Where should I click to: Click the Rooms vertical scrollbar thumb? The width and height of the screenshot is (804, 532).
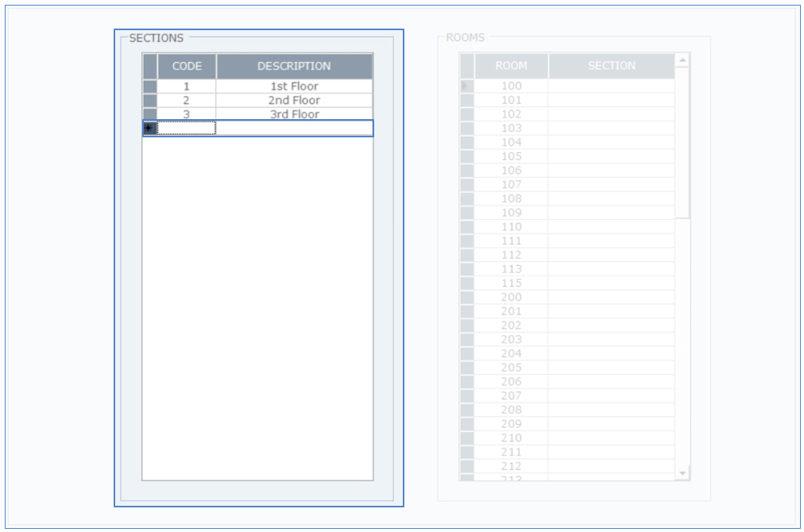pyautogui.click(x=682, y=143)
